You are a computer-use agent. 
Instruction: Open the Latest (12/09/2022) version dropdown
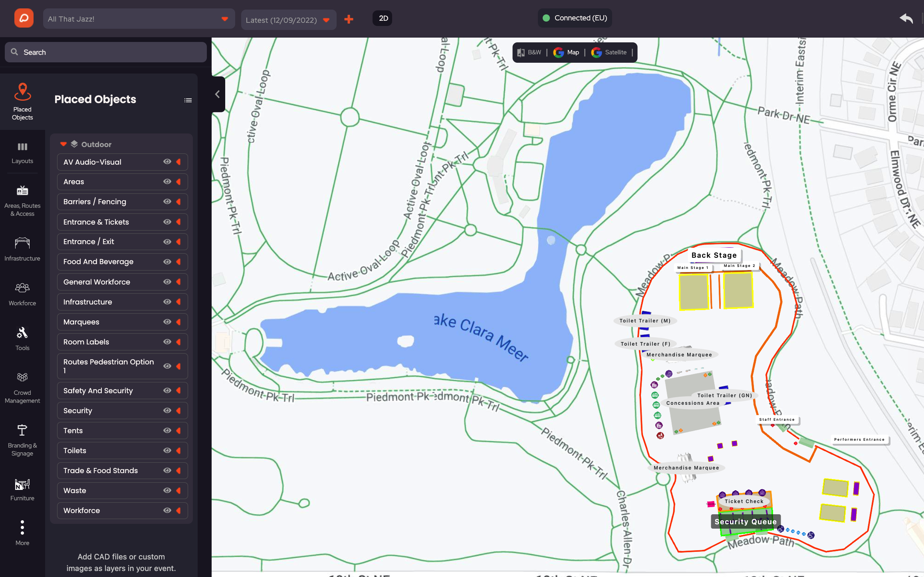(288, 20)
